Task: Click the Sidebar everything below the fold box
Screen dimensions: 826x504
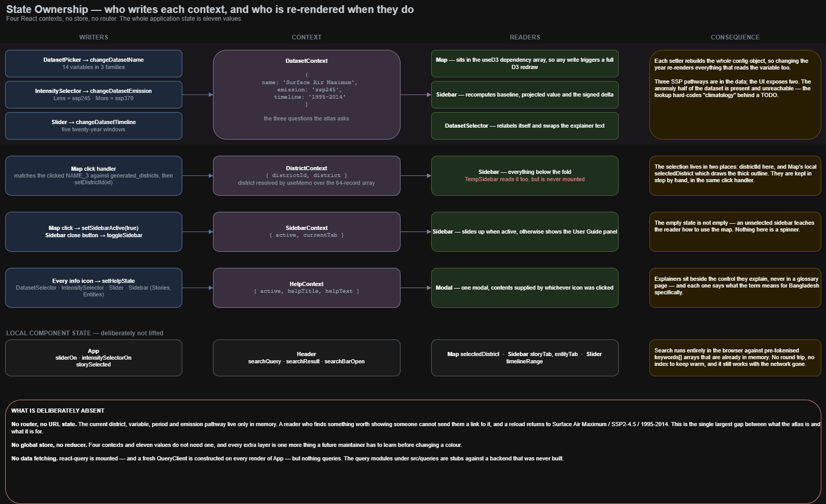Action: pyautogui.click(x=525, y=175)
